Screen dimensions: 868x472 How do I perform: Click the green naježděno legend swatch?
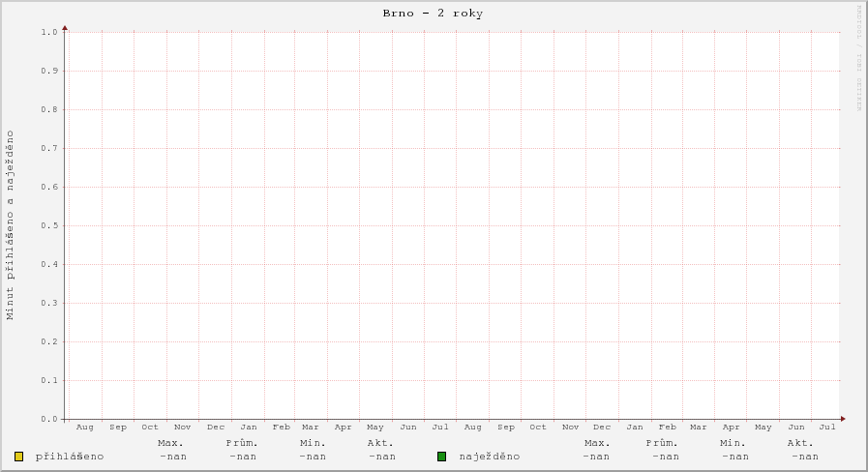coord(441,457)
